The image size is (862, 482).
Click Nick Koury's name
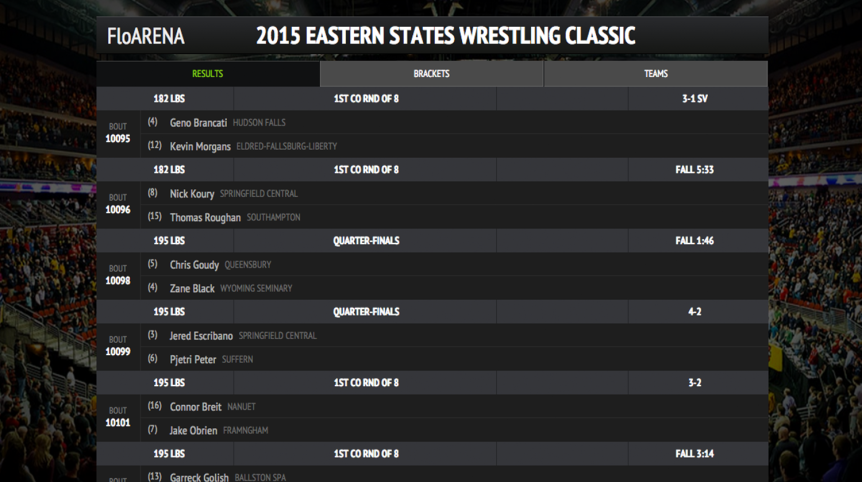192,193
